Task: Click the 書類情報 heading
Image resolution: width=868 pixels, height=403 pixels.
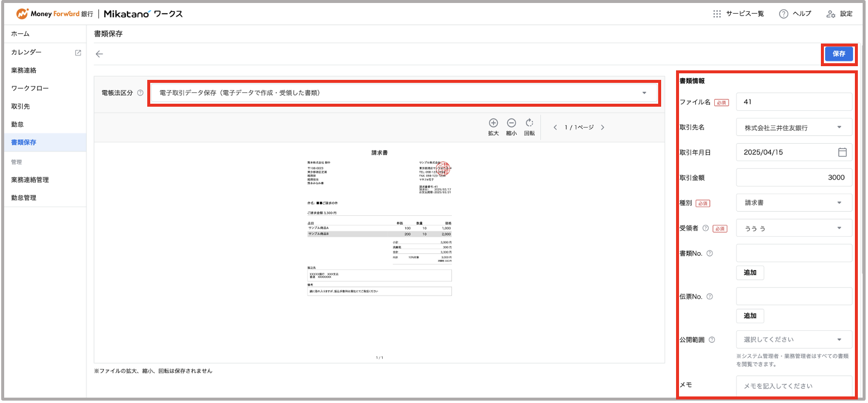Action: point(692,81)
